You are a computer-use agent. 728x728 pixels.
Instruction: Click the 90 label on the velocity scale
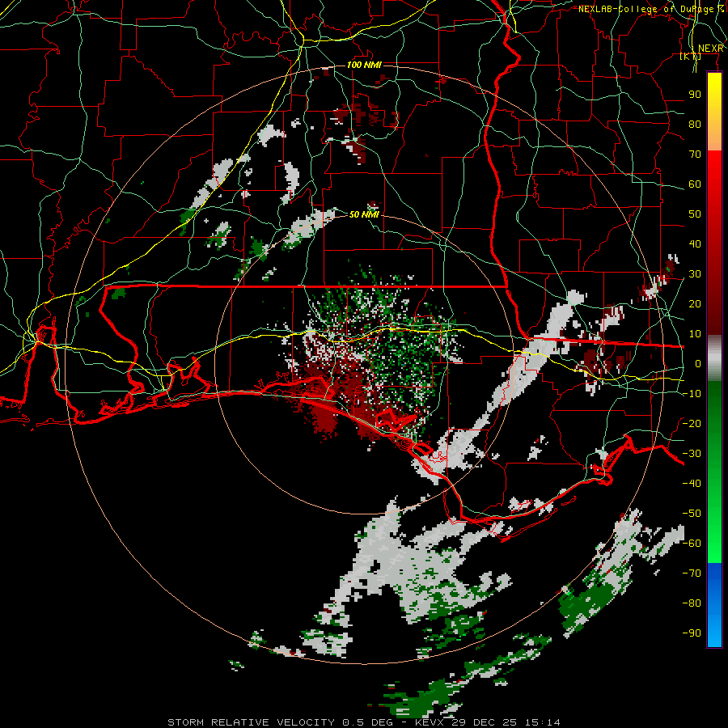point(695,95)
